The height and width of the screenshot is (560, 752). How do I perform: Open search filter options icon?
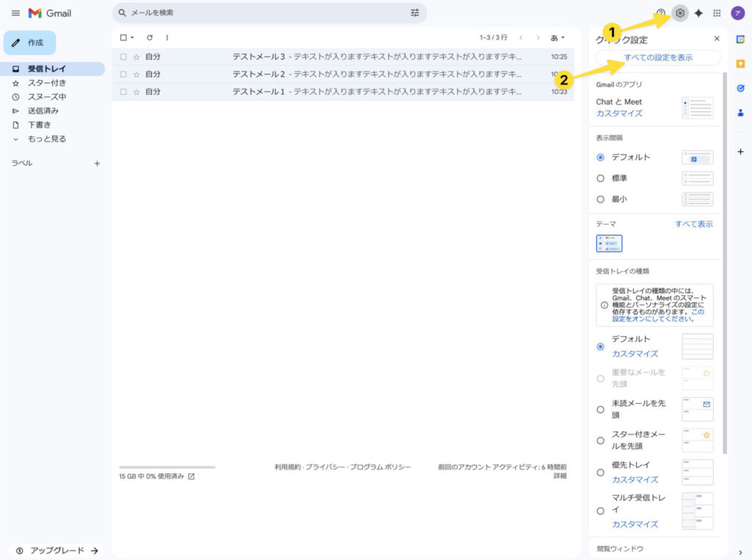[x=415, y=13]
